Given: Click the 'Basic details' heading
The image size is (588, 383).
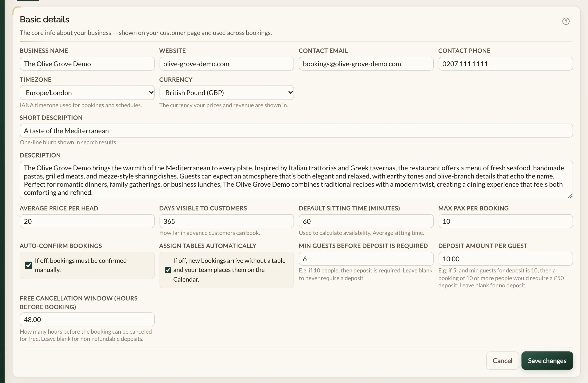Looking at the screenshot, I should [45, 20].
